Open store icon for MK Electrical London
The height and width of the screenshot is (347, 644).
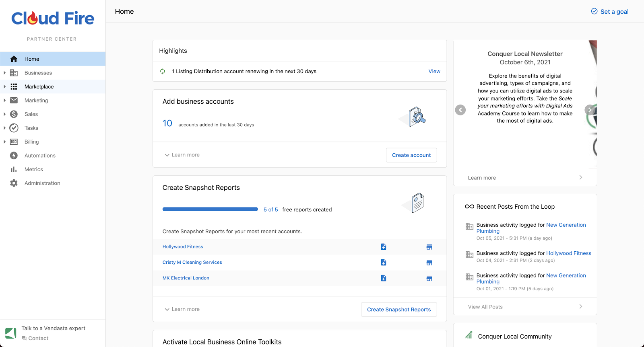point(429,278)
